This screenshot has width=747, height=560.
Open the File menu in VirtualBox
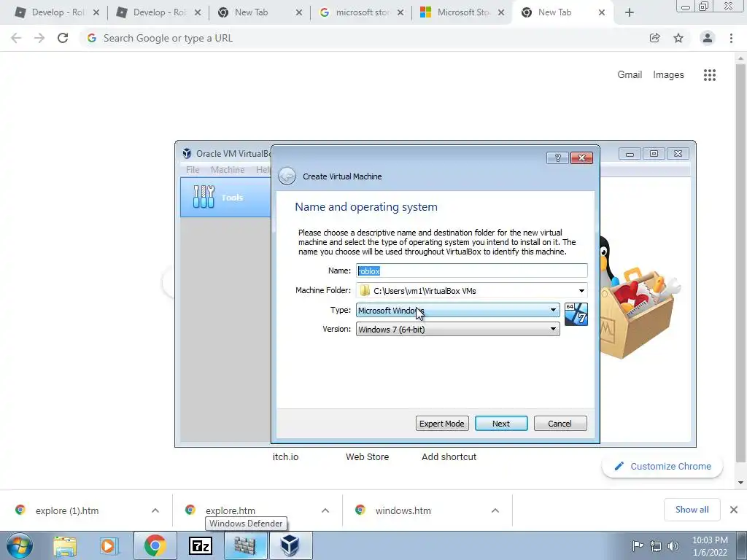[x=193, y=170]
